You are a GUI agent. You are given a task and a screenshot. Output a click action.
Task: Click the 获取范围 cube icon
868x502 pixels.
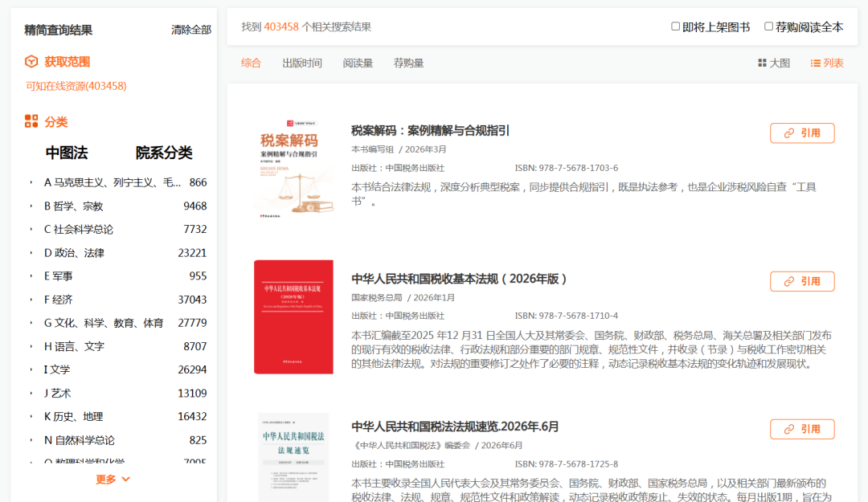pyautogui.click(x=31, y=61)
